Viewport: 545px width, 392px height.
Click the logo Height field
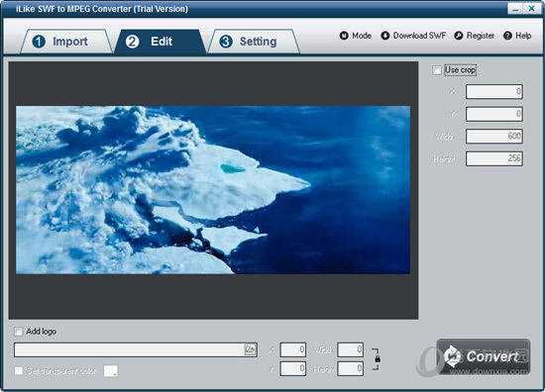pyautogui.click(x=351, y=368)
